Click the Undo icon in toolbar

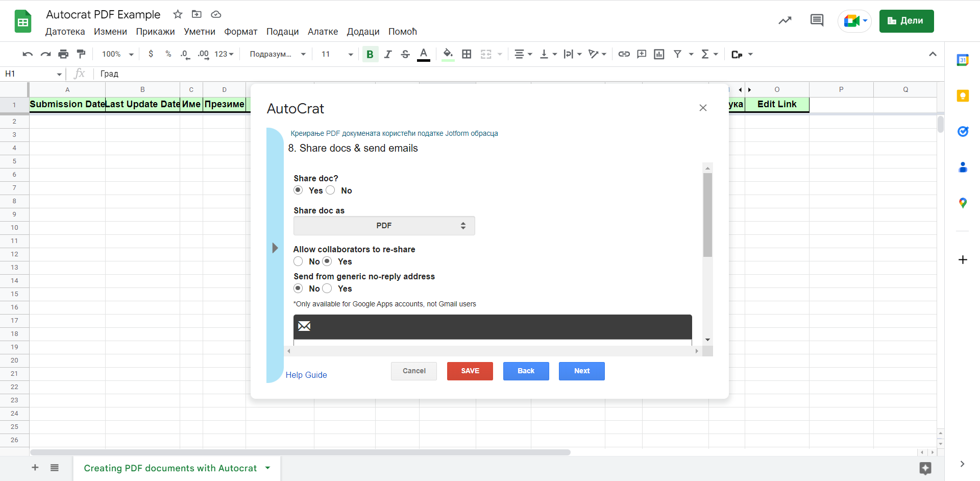pyautogui.click(x=28, y=54)
